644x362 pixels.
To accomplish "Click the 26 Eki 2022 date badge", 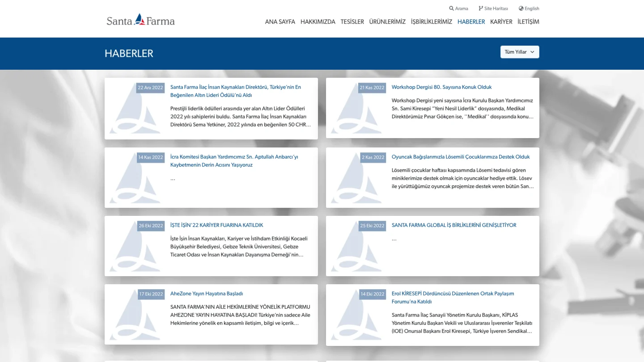I will [x=151, y=226].
